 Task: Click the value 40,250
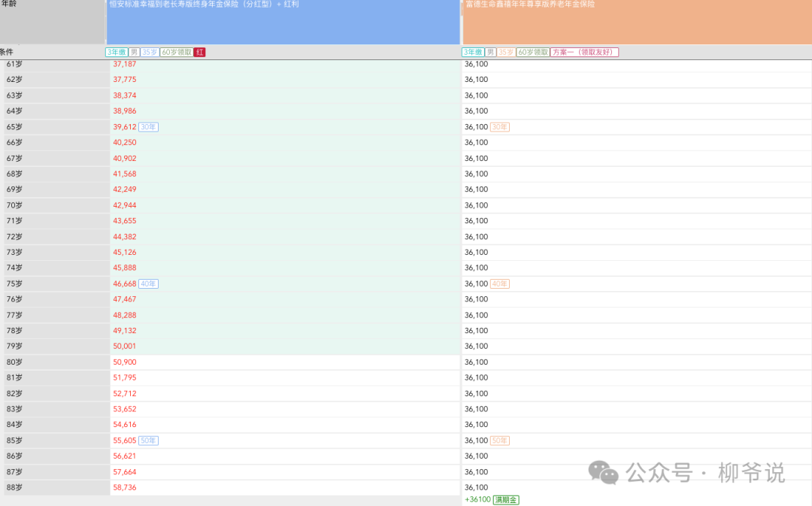point(125,142)
